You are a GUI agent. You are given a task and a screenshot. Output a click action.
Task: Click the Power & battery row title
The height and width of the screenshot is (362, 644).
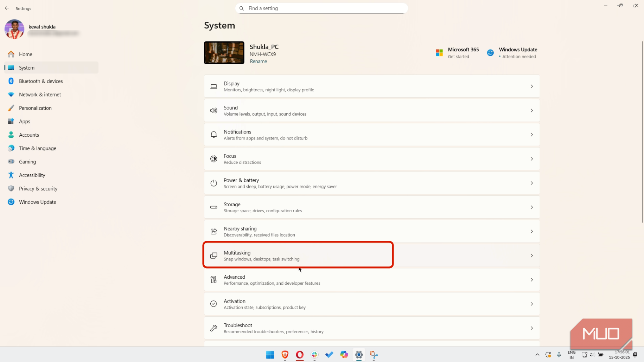pos(241,180)
